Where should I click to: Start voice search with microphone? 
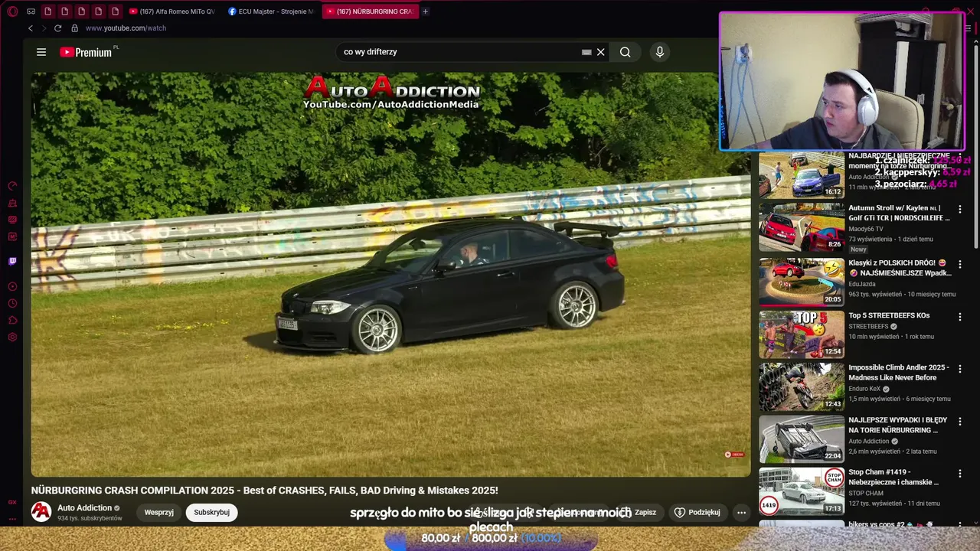click(660, 52)
